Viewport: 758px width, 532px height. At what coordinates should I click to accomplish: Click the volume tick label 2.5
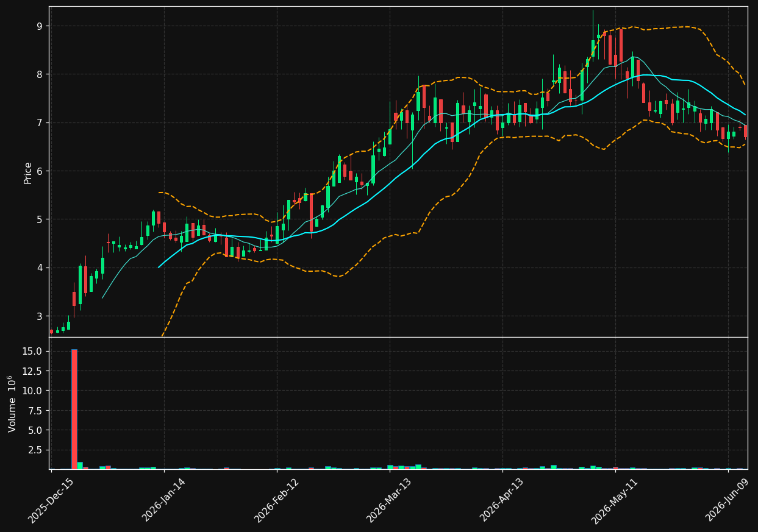click(x=36, y=450)
